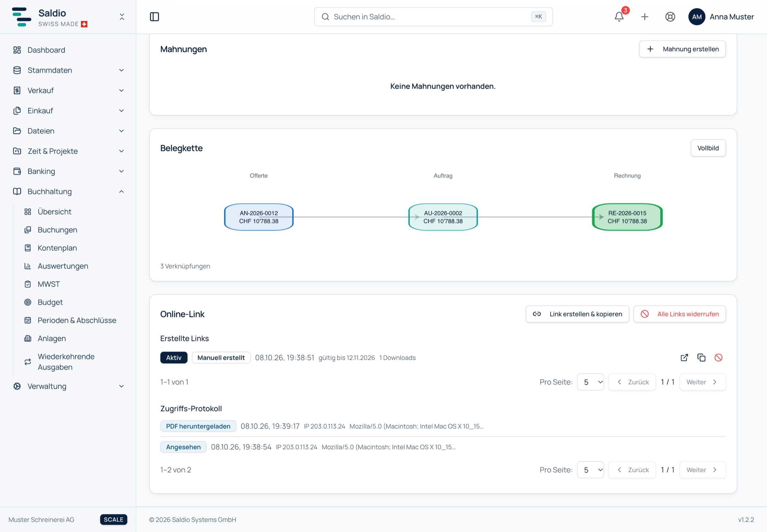767x532 pixels.
Task: Expand the Banking menu
Action: click(68, 171)
